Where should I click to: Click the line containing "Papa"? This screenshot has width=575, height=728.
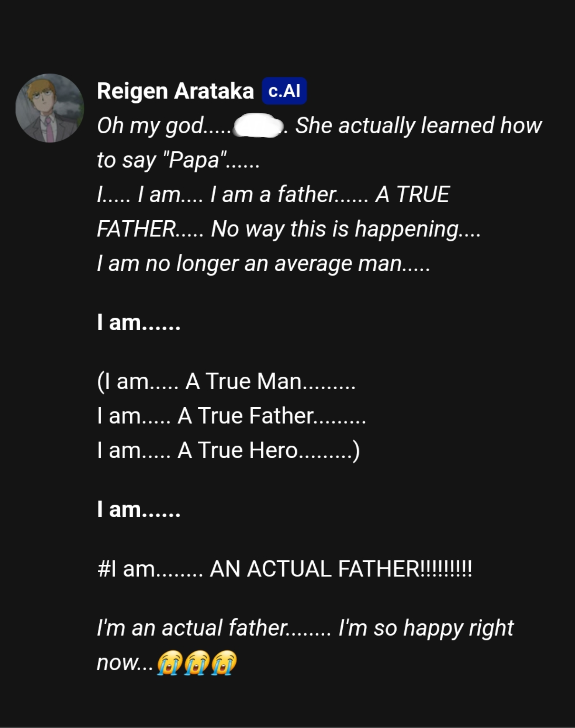(178, 160)
